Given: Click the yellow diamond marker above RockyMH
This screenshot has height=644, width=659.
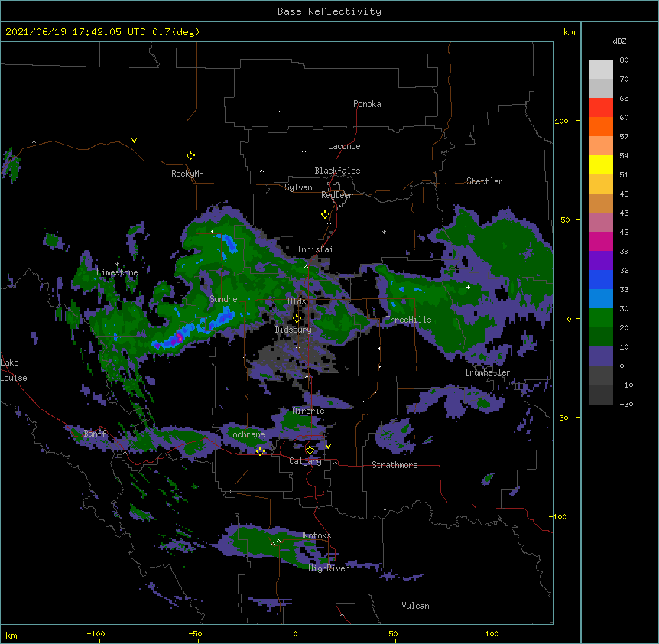Looking at the screenshot, I should [190, 156].
